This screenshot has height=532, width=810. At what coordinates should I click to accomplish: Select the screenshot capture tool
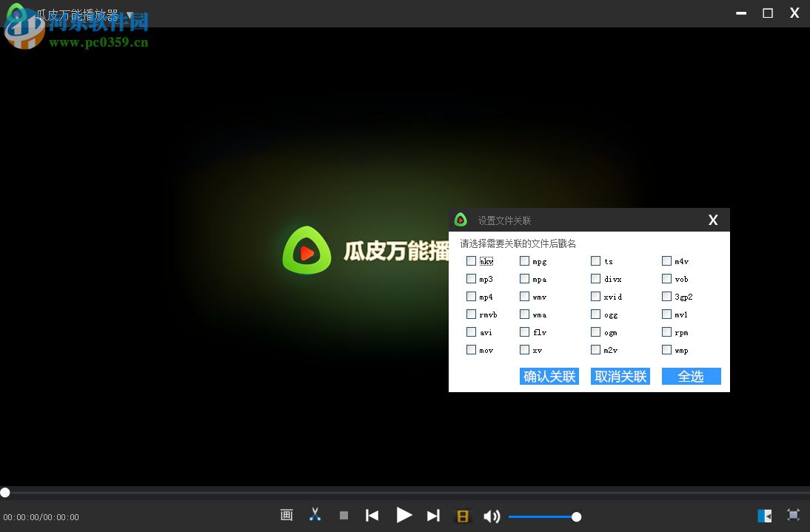287,514
